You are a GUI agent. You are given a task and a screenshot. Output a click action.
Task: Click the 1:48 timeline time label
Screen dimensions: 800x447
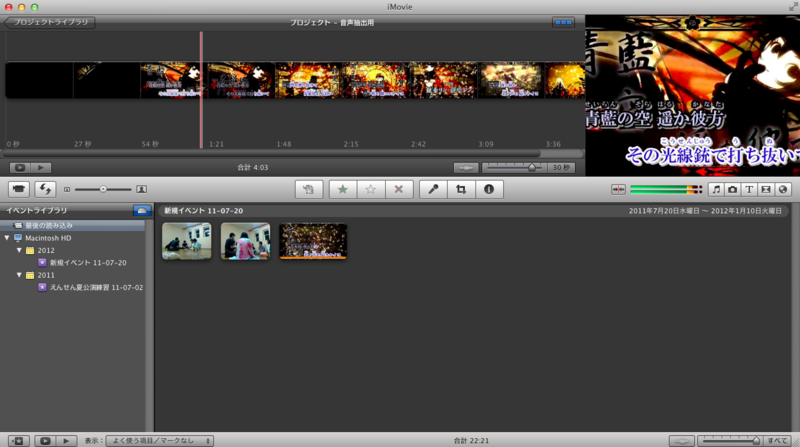click(x=284, y=144)
